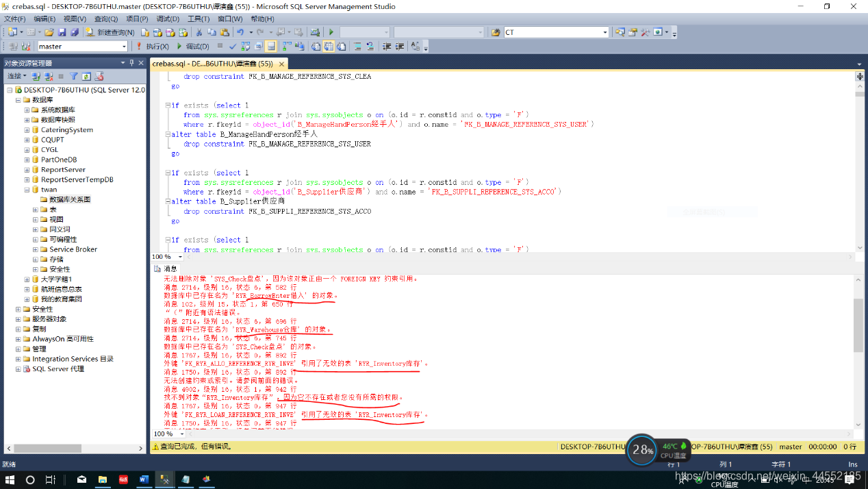The height and width of the screenshot is (489, 868).
Task: Collapse the twan database node
Action: tap(27, 190)
